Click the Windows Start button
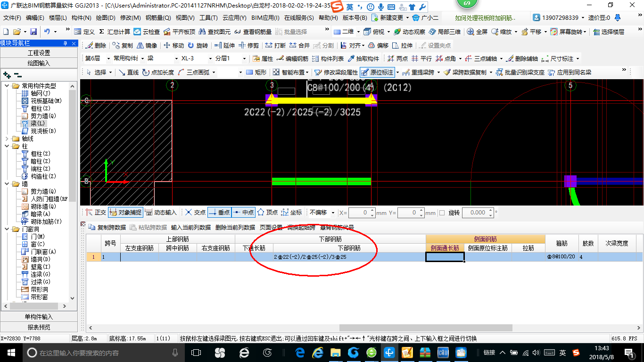644x362 pixels. point(11,353)
